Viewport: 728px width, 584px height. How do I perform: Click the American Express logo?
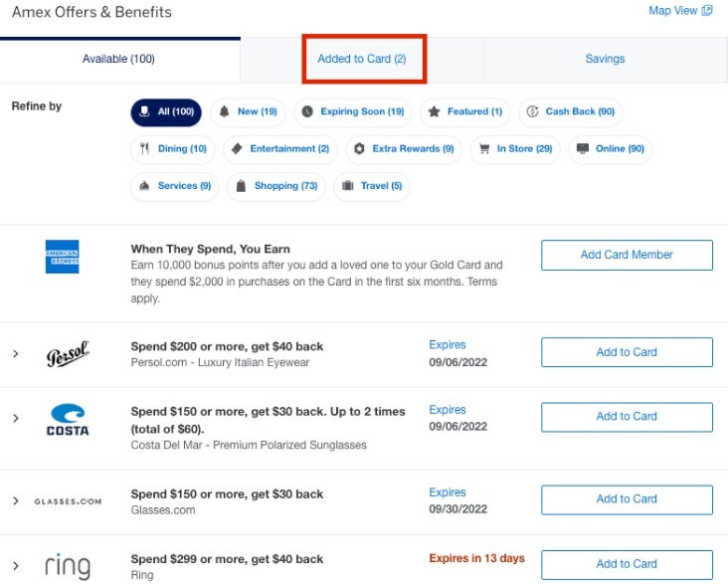63,257
